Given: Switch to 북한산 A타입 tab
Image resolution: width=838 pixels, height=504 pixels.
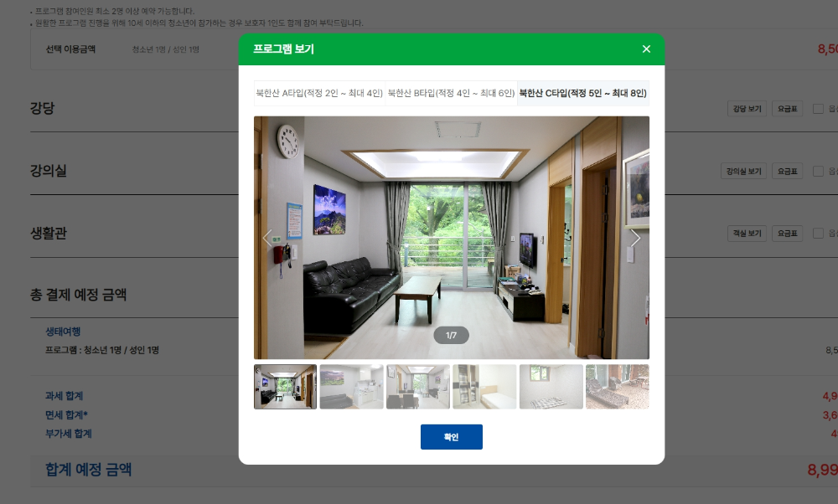Looking at the screenshot, I should [x=319, y=93].
